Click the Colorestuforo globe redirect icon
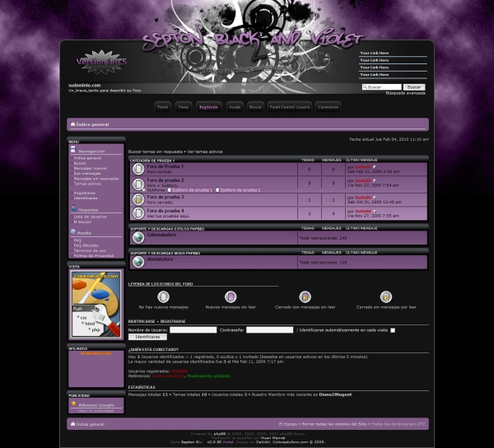This screenshot has height=448, width=494. point(138,237)
